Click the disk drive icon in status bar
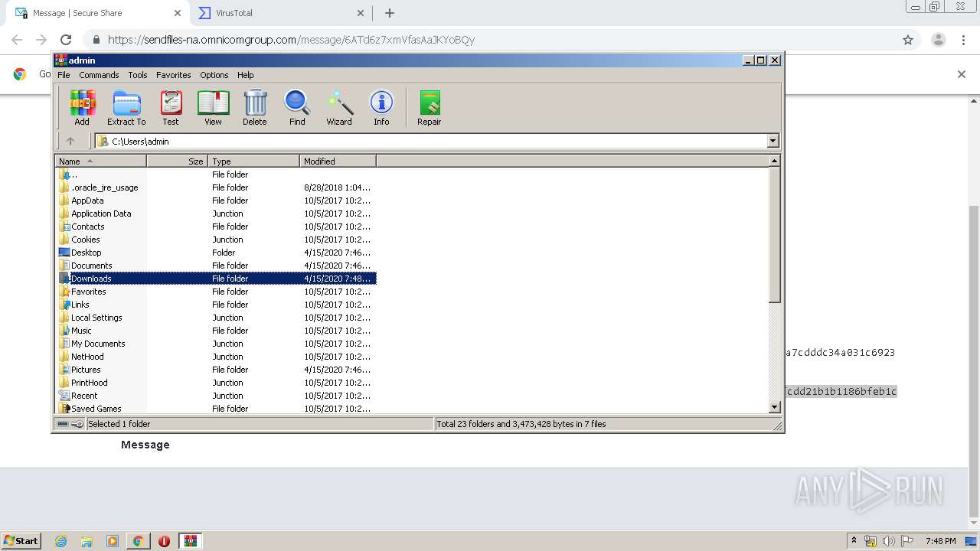 click(x=63, y=424)
